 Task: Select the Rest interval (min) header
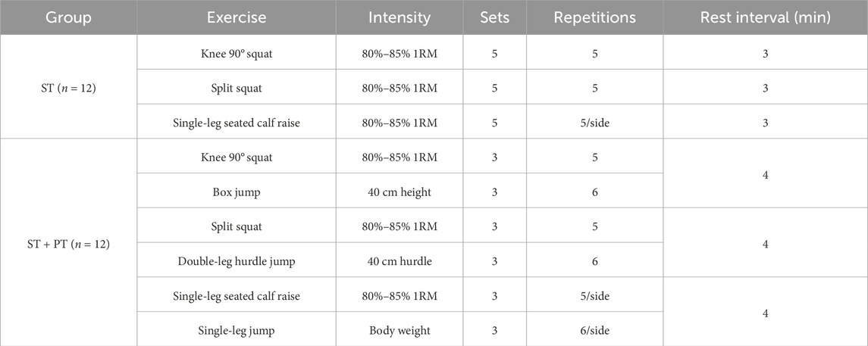coord(765,17)
